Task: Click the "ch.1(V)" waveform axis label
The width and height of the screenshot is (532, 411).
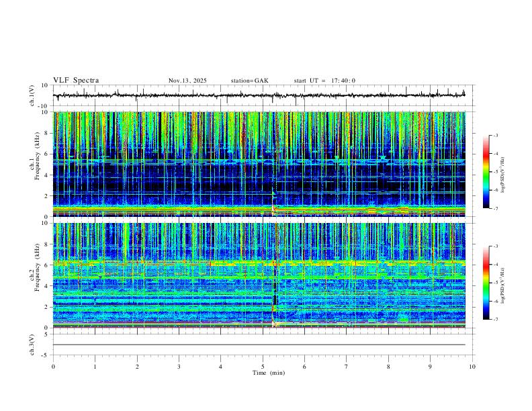Action: 32,95
